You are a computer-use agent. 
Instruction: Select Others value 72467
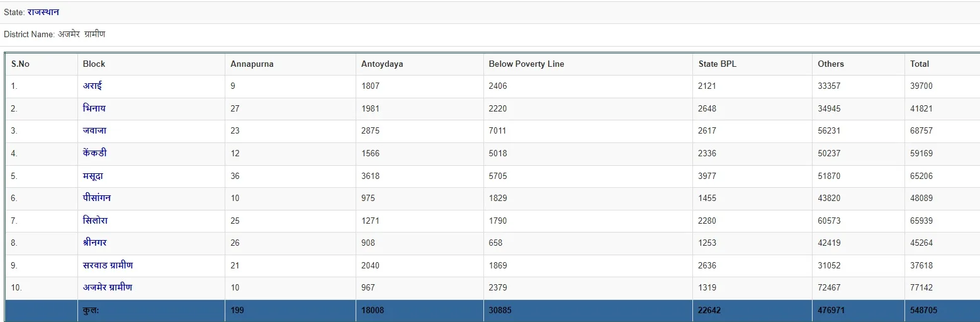coord(829,288)
